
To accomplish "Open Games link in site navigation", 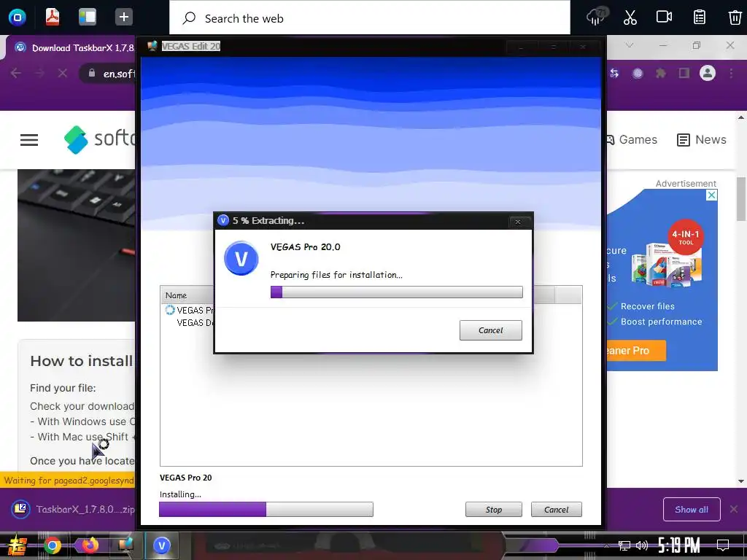I will tap(631, 139).
